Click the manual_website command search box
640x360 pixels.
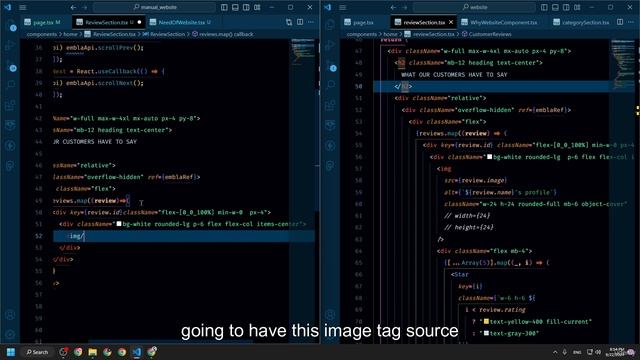155,7
